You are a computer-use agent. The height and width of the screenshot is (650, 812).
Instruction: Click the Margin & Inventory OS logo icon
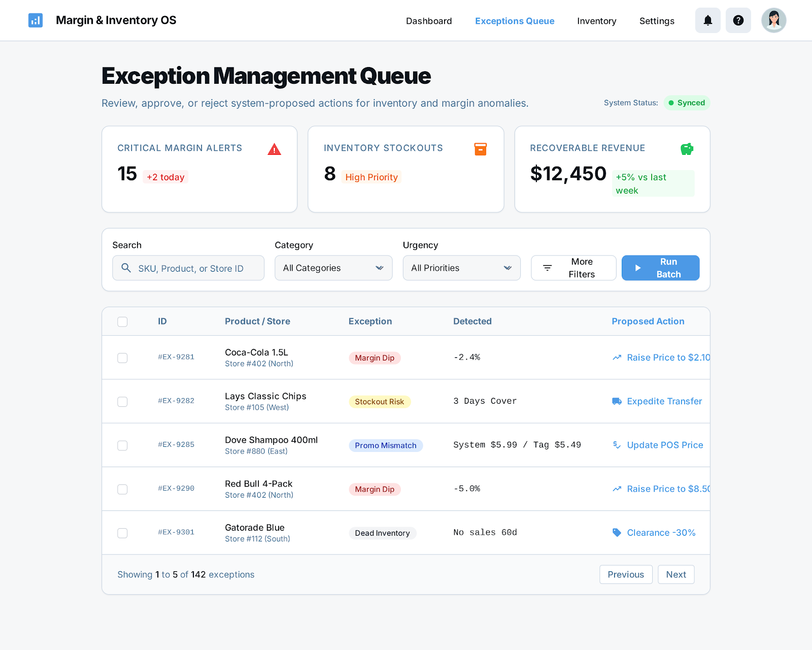coord(36,20)
